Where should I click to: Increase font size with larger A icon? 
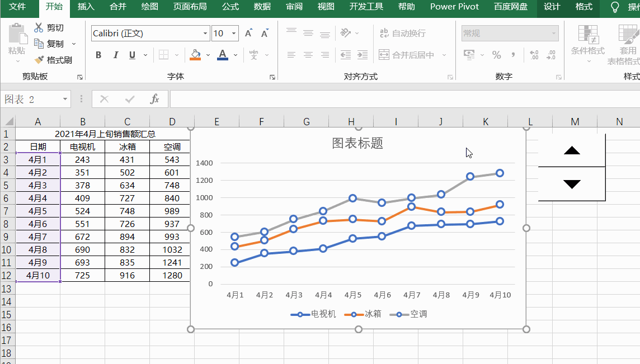pyautogui.click(x=248, y=33)
